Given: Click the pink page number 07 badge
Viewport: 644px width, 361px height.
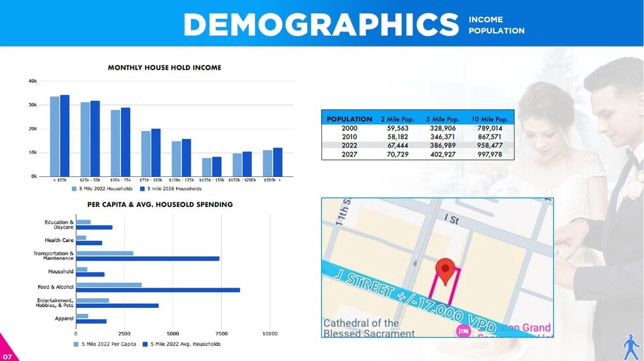Looking at the screenshot, I should click(x=7, y=354).
